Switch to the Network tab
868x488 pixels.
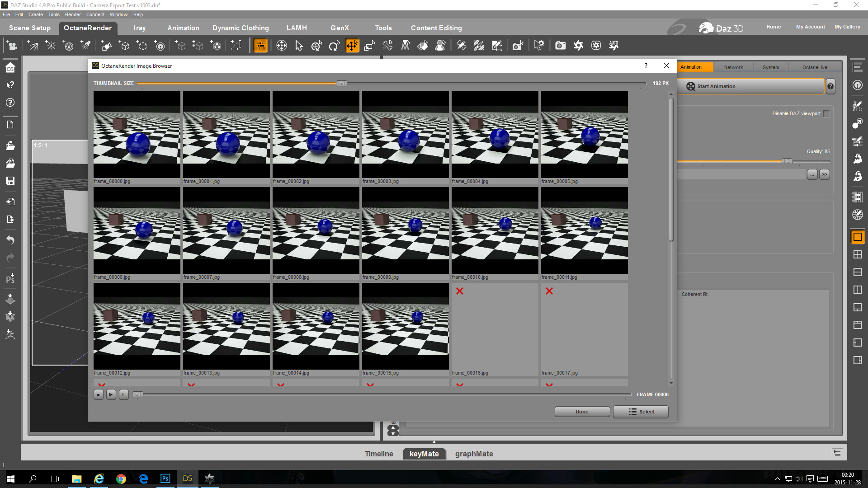point(733,67)
